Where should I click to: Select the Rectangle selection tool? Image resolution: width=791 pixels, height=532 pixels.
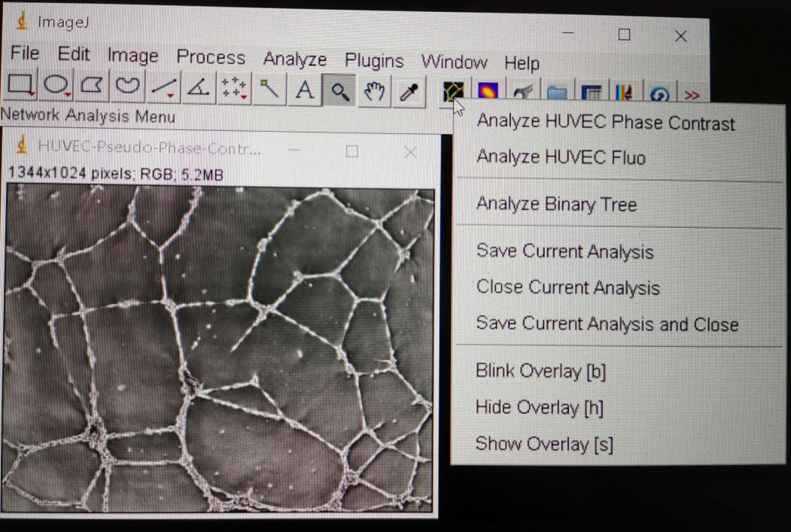[20, 87]
